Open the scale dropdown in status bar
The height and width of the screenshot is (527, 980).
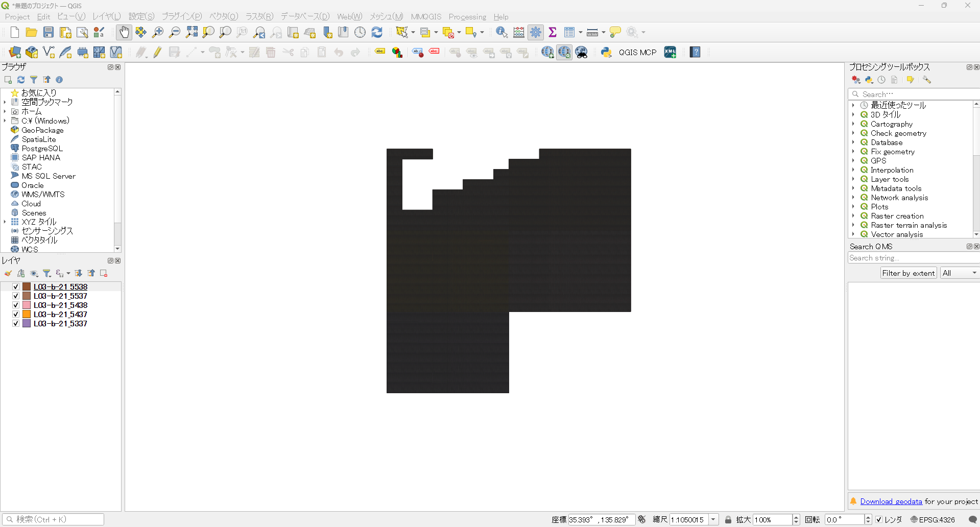tap(713, 519)
